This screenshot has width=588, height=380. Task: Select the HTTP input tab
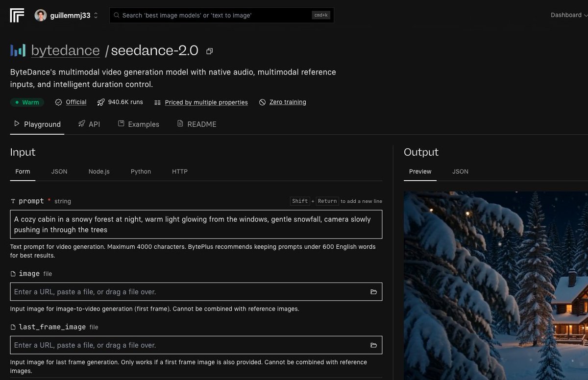[x=180, y=171]
